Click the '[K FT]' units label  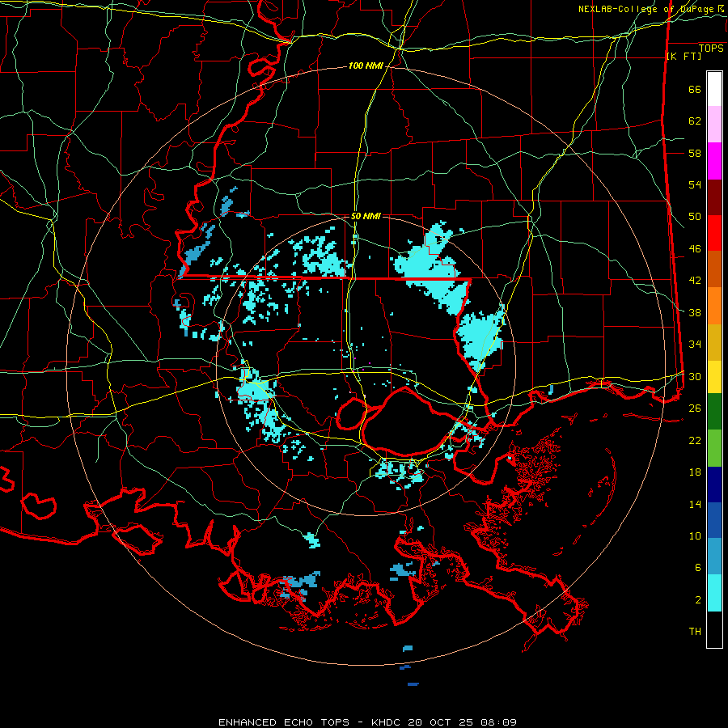coord(684,56)
